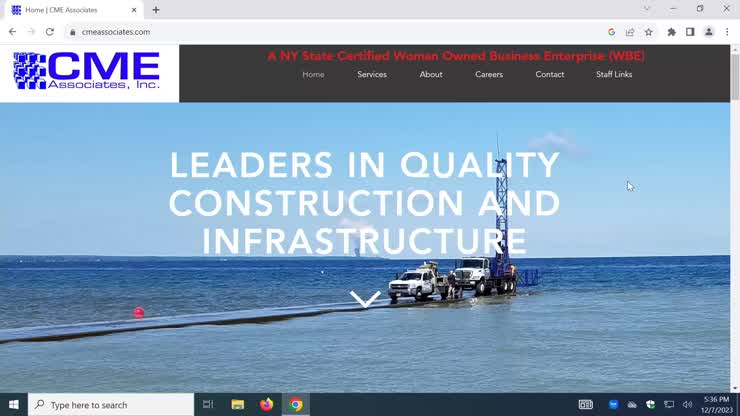Screen dimensions: 740x416
Task: Open Chrome three-dot menu
Action: [x=727, y=32]
